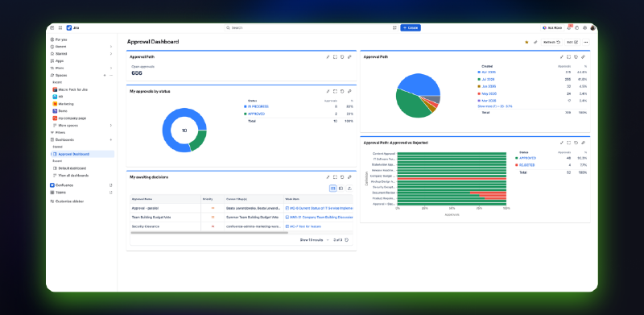Add a new space with plus icon
Viewport: 644px width, 315px height.
pos(105,75)
